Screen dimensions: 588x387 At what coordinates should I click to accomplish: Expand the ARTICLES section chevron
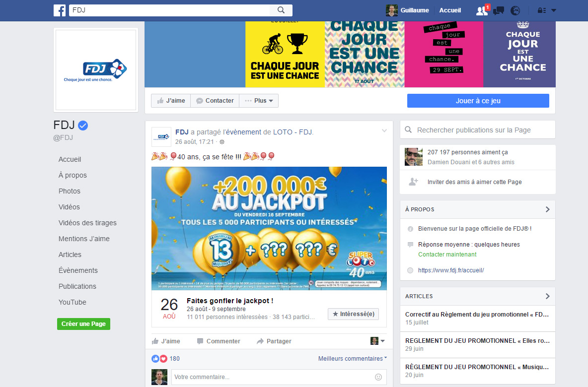547,296
